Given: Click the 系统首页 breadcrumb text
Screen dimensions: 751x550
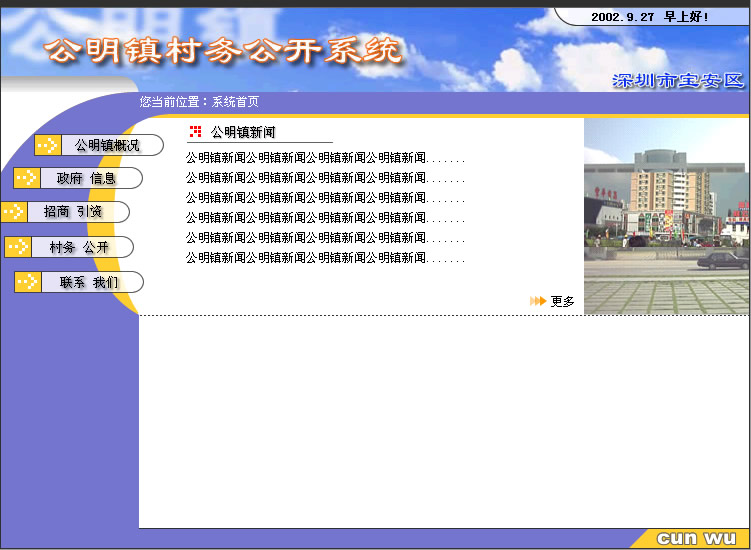Looking at the screenshot, I should coord(236,102).
